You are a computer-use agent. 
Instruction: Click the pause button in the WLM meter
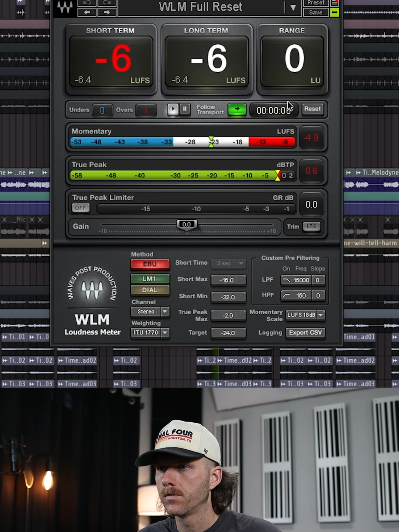(x=185, y=109)
